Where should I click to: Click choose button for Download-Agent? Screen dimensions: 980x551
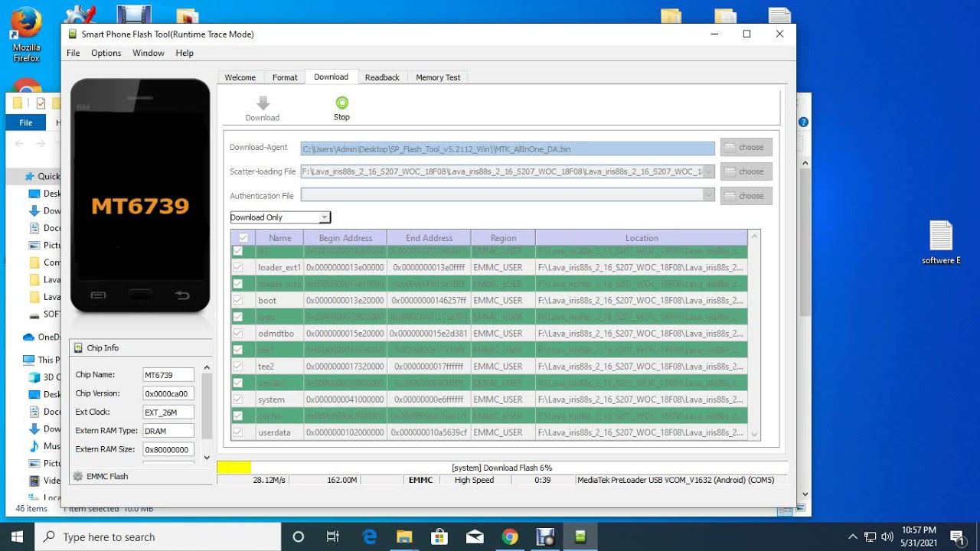[x=746, y=147]
